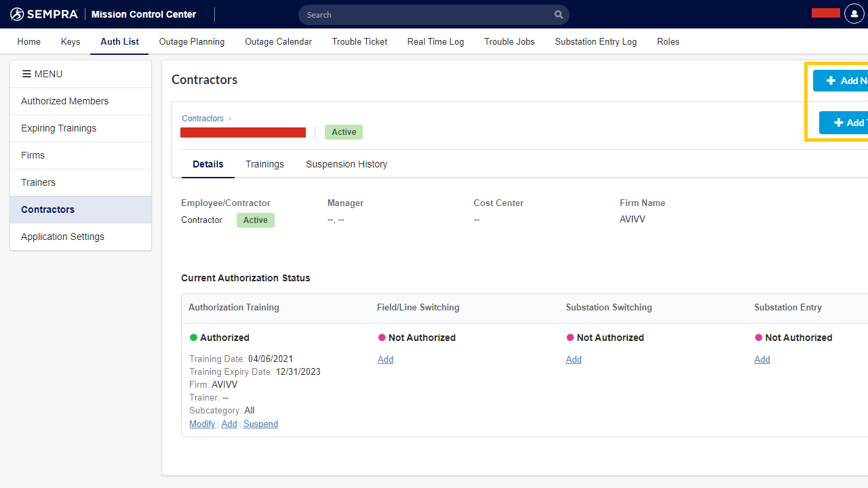The image size is (868, 488).
Task: Click the Search input field
Action: [427, 15]
